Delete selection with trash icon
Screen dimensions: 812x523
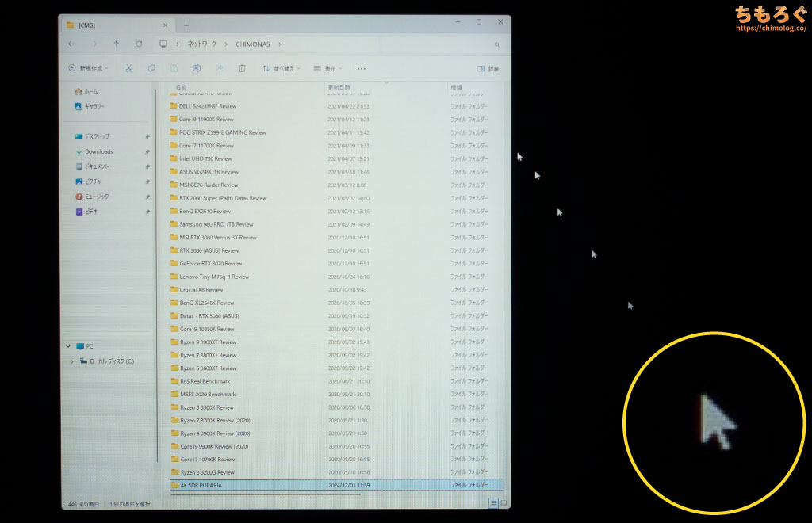coord(242,68)
